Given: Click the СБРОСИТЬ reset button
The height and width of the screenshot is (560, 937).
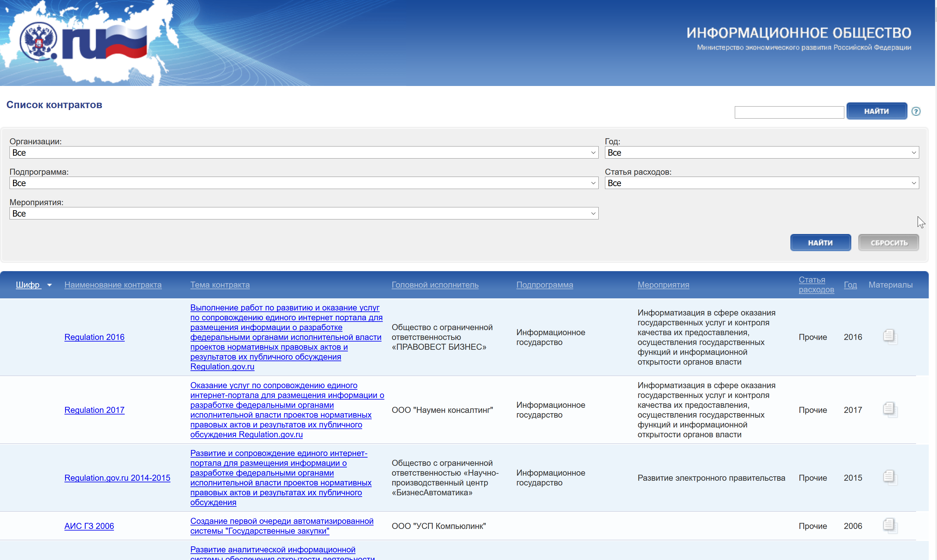Looking at the screenshot, I should pyautogui.click(x=891, y=242).
